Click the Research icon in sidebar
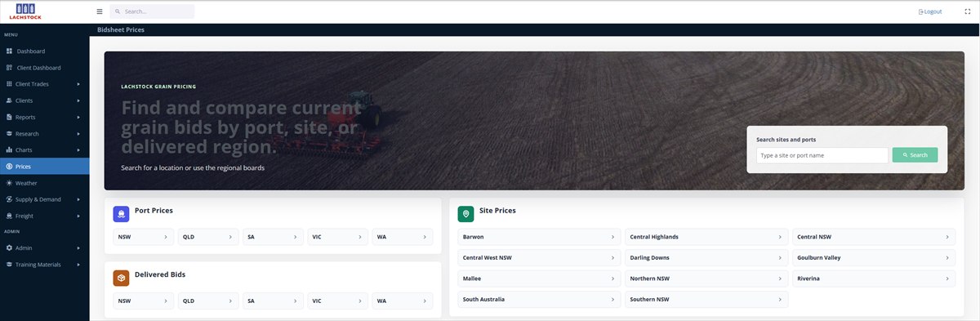 (x=9, y=133)
